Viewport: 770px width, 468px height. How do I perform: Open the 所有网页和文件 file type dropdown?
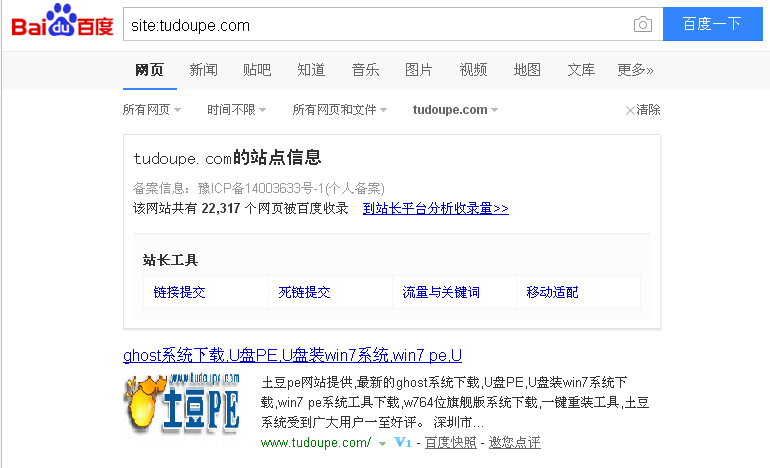(x=339, y=110)
